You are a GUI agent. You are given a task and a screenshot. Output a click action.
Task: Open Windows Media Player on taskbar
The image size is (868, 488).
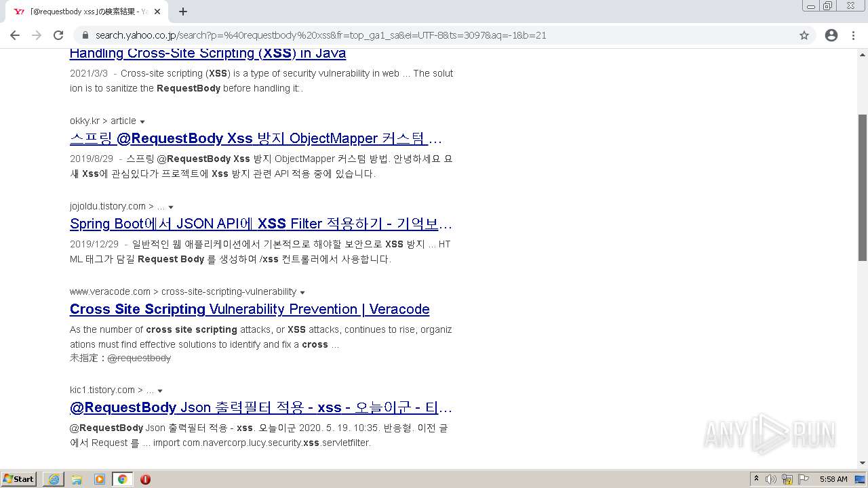coord(100,479)
